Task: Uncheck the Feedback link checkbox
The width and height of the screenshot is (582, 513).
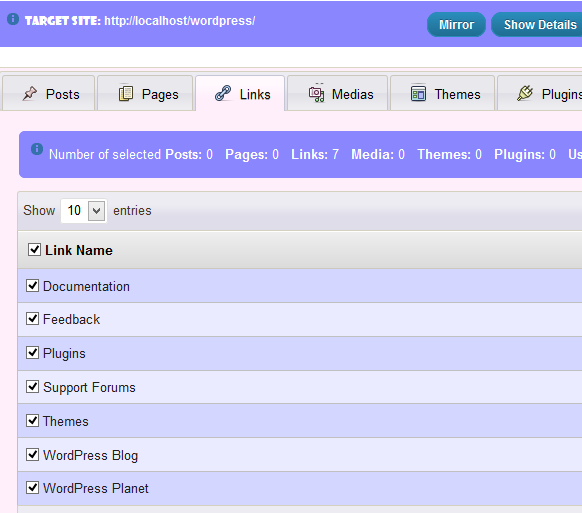Action: [x=32, y=318]
